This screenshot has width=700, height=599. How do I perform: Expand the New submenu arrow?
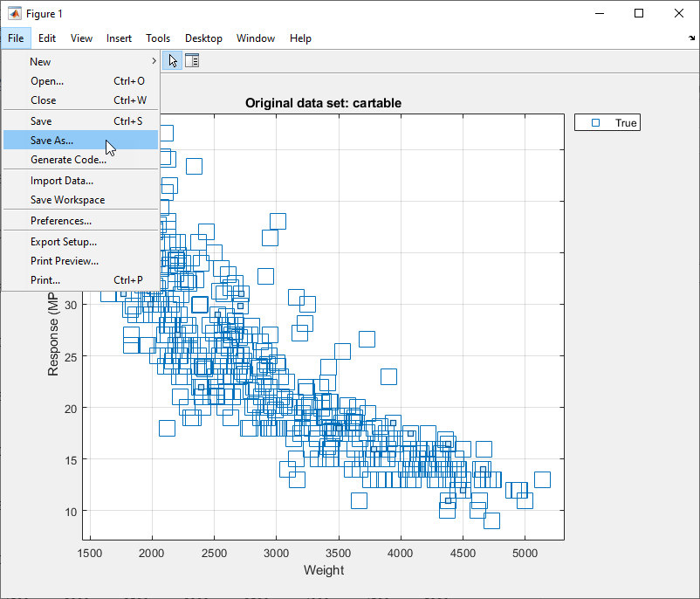[x=154, y=62]
